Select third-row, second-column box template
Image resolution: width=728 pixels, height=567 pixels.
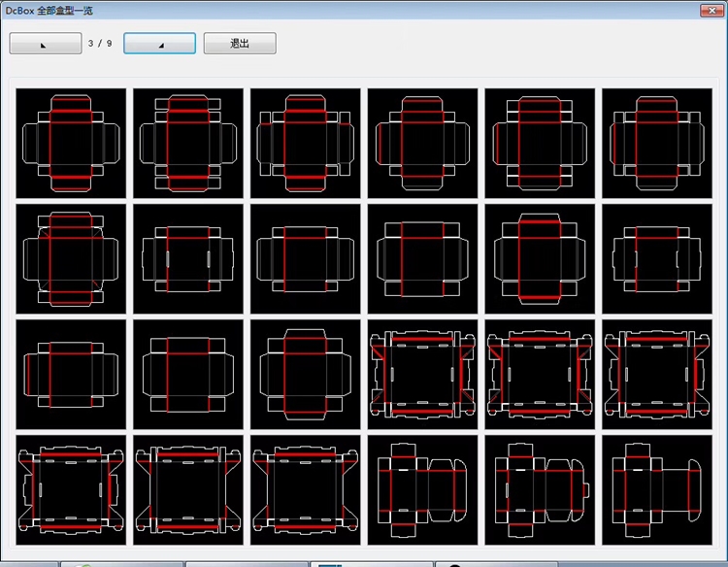tap(188, 375)
